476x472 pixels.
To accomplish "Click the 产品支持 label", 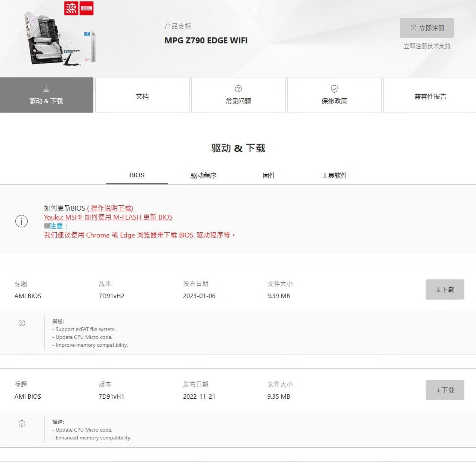I will [178, 26].
